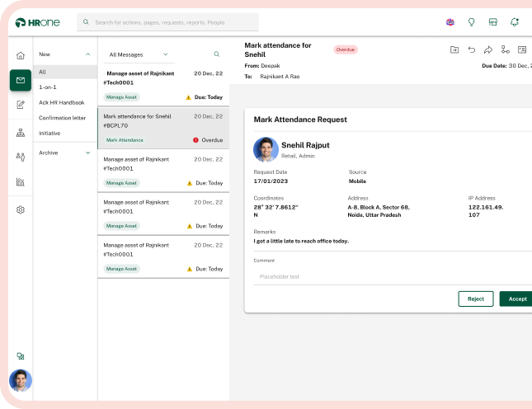Go to Home via the house icon
The image size is (532, 409).
[x=21, y=55]
